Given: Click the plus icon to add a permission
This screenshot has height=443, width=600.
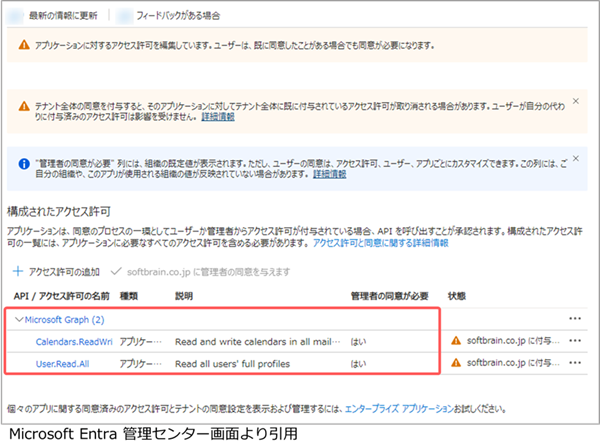Looking at the screenshot, I should (x=19, y=271).
